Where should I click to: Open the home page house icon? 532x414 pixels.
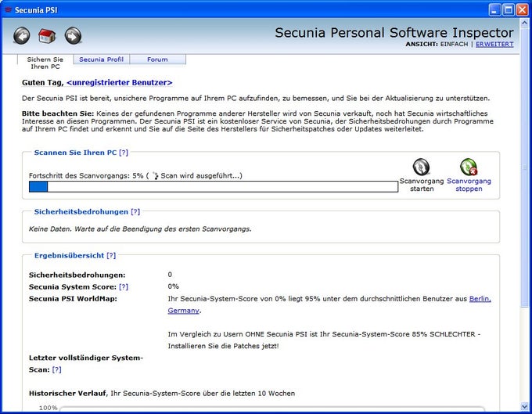pyautogui.click(x=47, y=36)
